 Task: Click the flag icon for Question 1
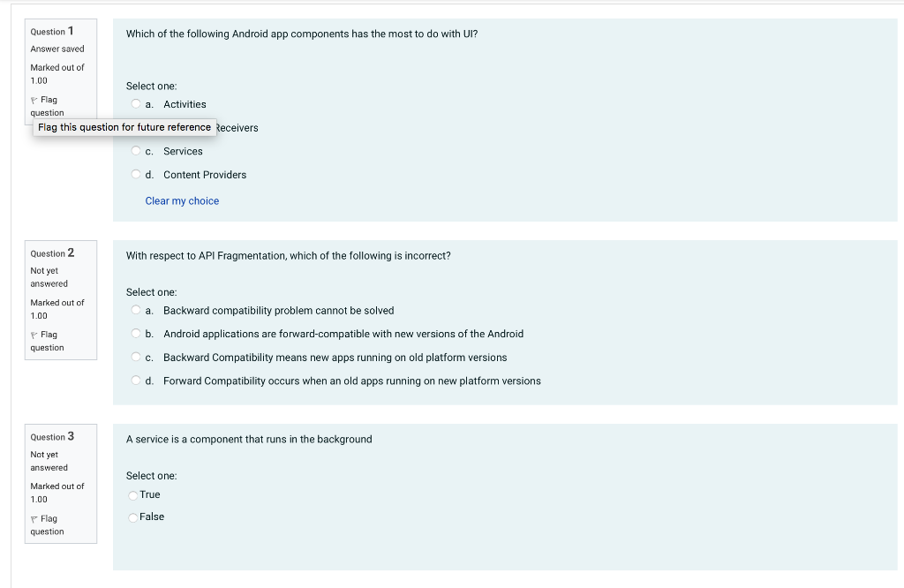pos(34,101)
